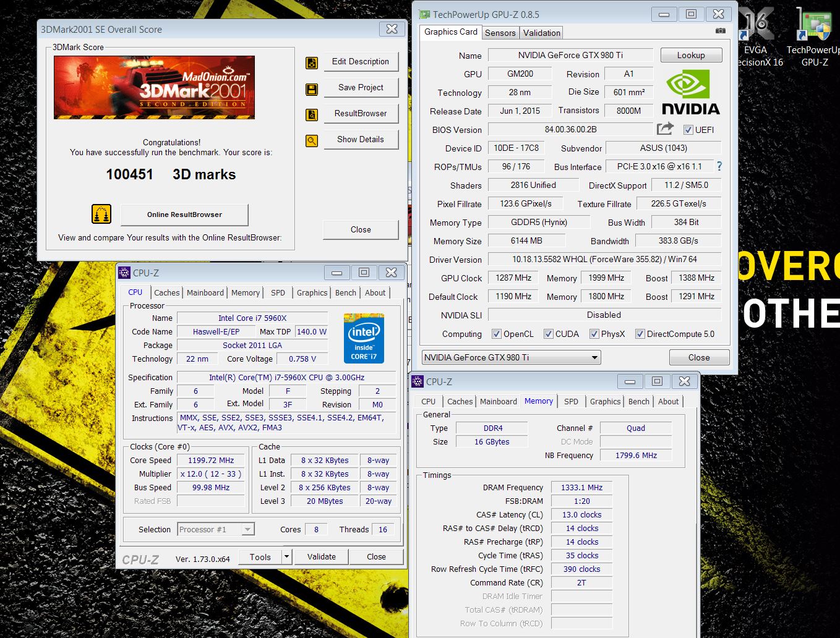Click the 3DMark2001 banner image
Screen dimensions: 840x638
click(x=154, y=87)
